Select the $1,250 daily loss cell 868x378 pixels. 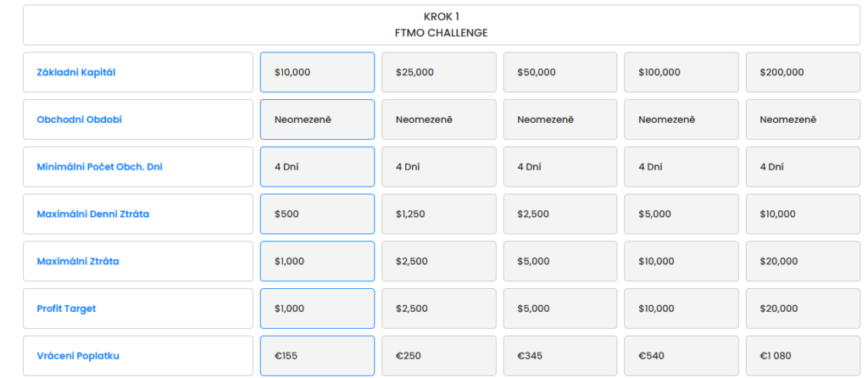(438, 214)
